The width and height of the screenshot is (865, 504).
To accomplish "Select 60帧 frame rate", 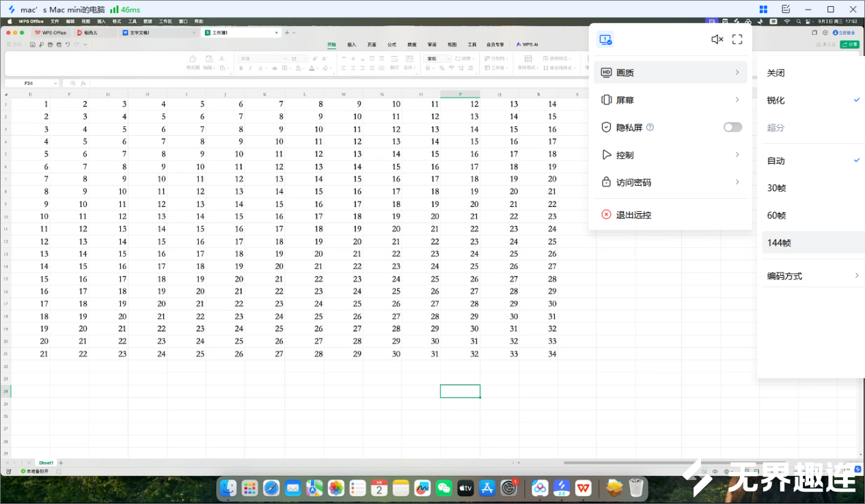I will tap(813, 215).
